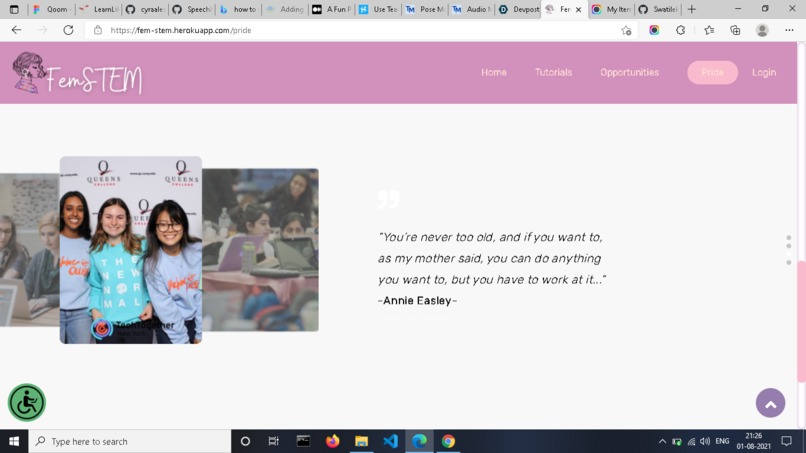Click the Annie Easley author name
Screen dimensions: 806x453
click(x=417, y=300)
